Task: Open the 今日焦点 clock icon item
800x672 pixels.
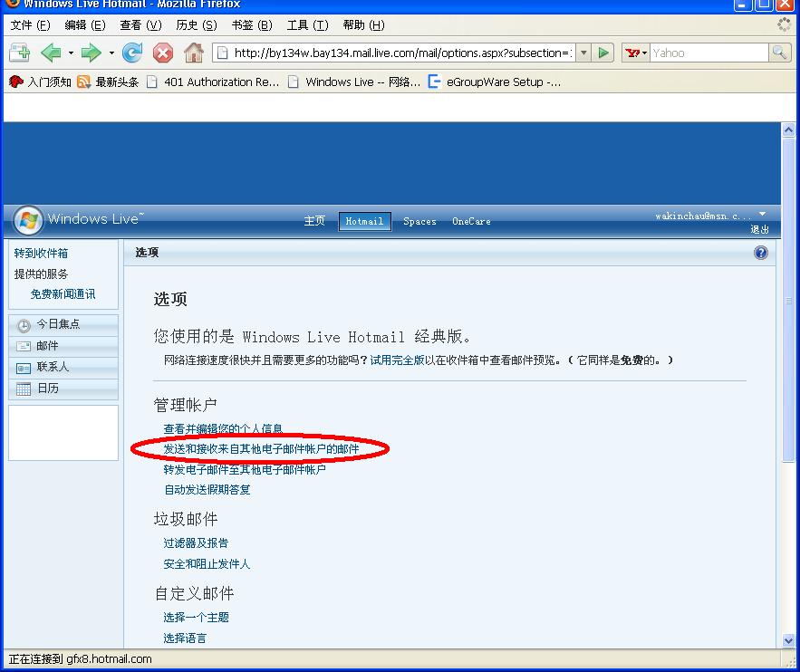Action: pyautogui.click(x=63, y=325)
